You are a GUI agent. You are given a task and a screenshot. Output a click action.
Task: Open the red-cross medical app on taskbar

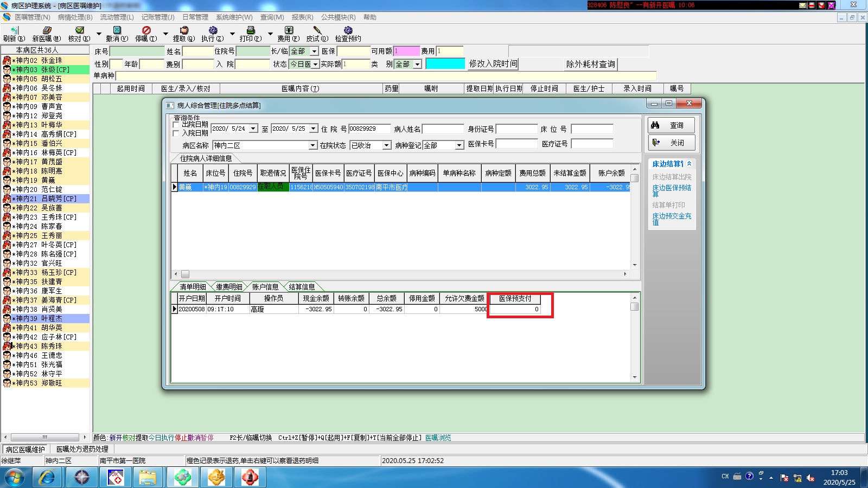point(116,478)
